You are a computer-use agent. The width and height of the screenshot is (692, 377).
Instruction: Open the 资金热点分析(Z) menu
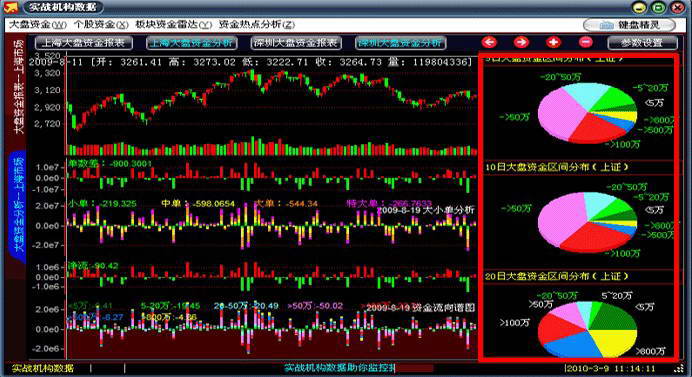pos(256,25)
